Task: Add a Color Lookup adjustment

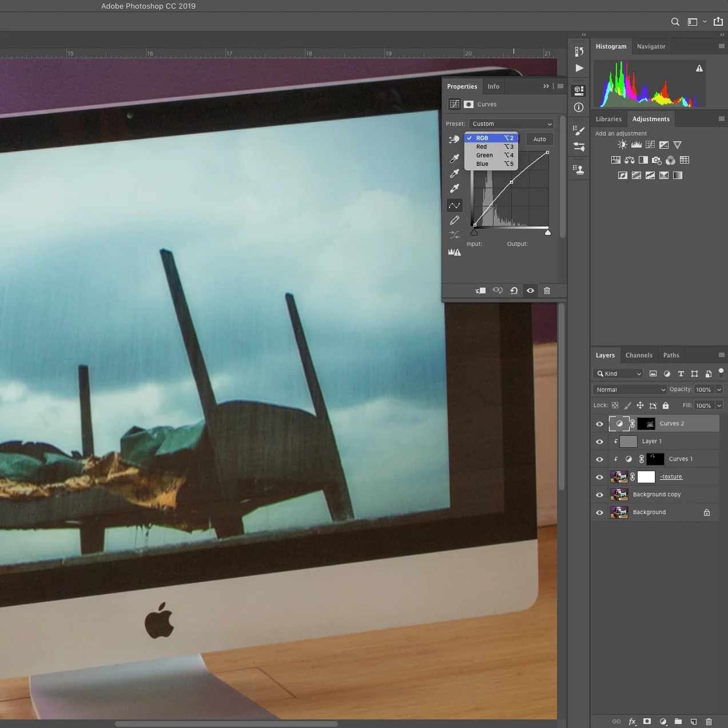Action: [x=685, y=160]
